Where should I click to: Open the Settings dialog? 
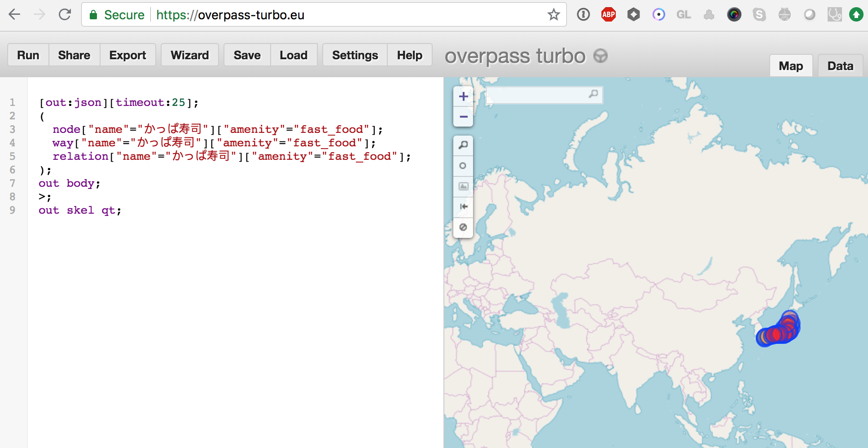[355, 55]
